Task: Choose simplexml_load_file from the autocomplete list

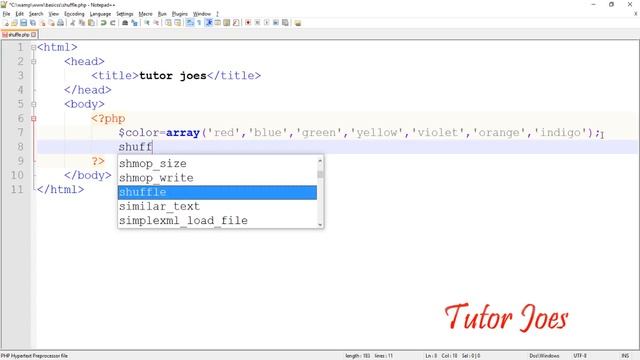Action: click(x=217, y=220)
